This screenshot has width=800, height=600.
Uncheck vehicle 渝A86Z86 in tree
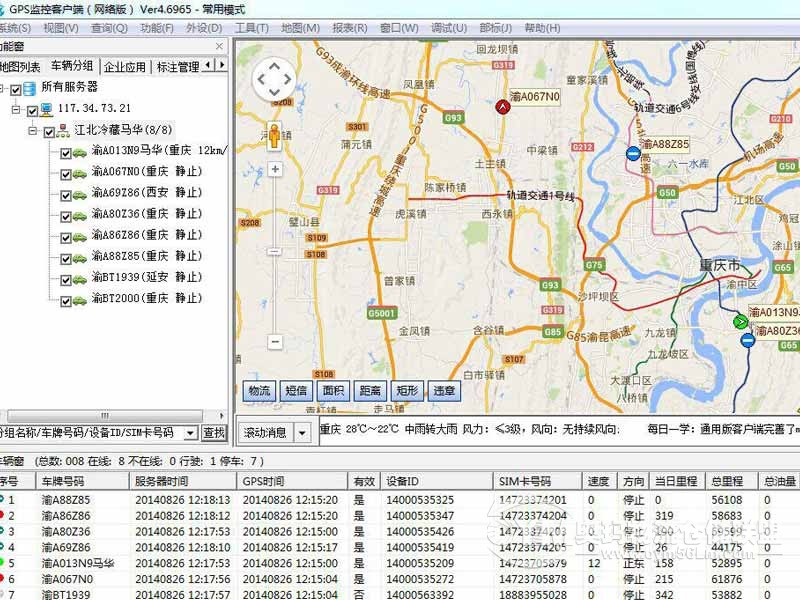pos(66,238)
